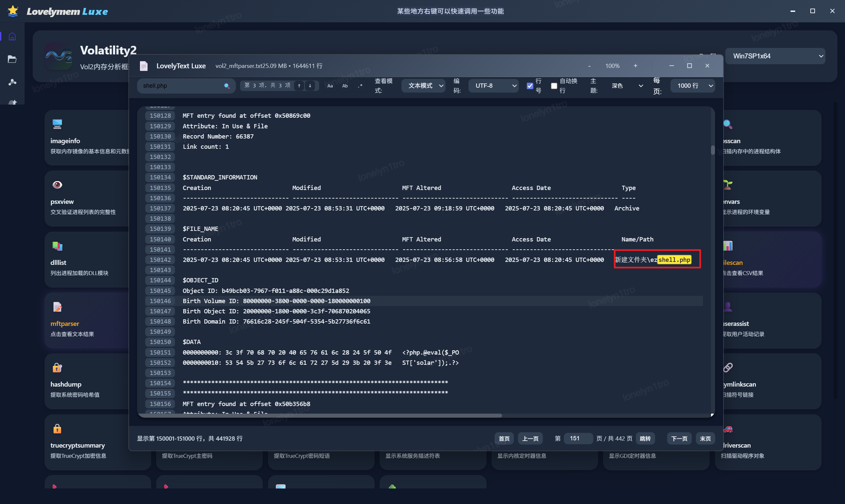Click the zoom in plus button
Viewport: 845px width, 504px height.
click(635, 66)
